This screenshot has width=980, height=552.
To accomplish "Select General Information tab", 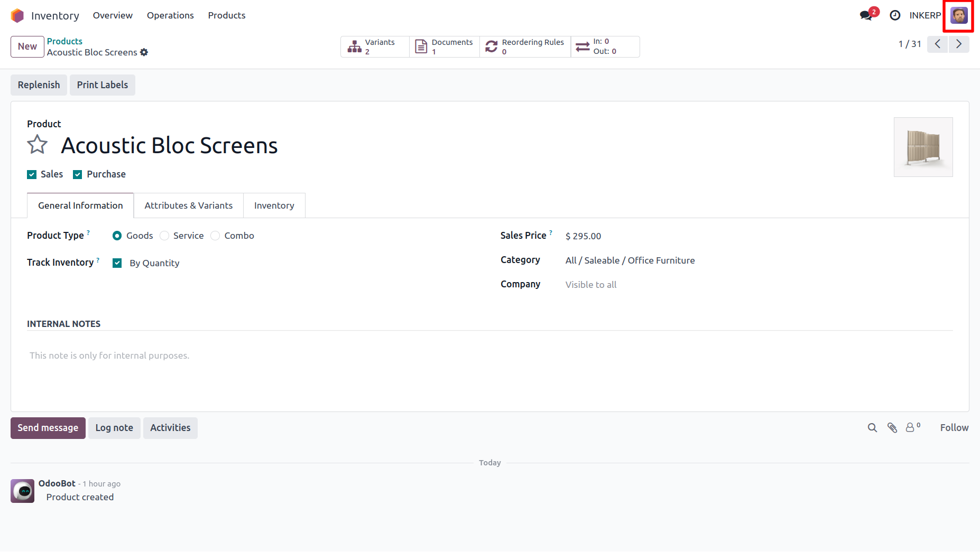I will [x=80, y=205].
